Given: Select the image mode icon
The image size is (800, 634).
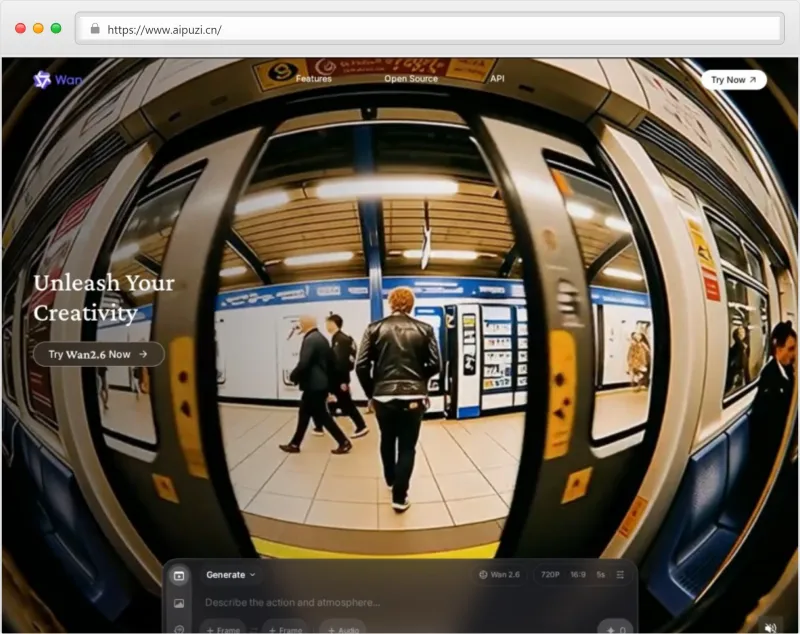Looking at the screenshot, I should point(179,603).
